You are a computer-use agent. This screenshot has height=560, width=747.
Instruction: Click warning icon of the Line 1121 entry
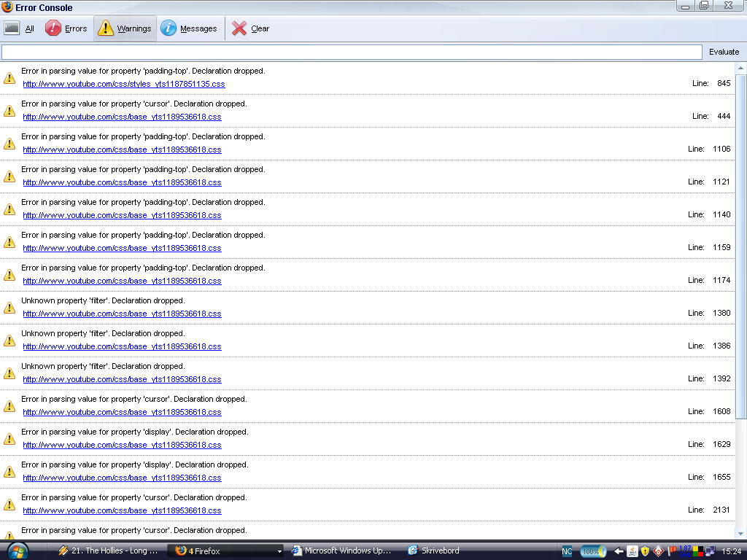(x=9, y=176)
